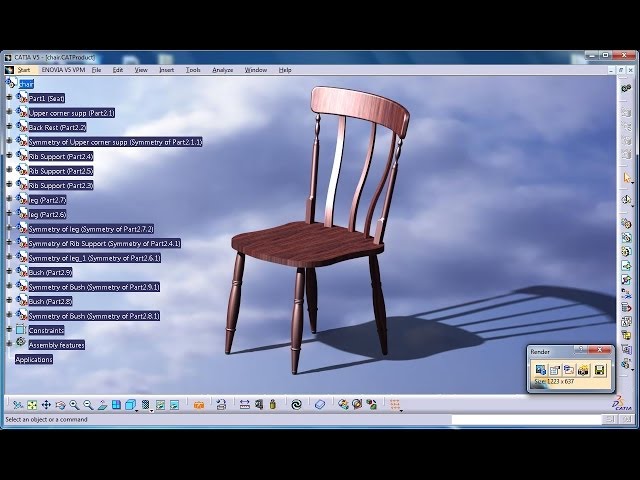This screenshot has height=480, width=640.
Task: Click the power input field in status bar
Action: 526,419
